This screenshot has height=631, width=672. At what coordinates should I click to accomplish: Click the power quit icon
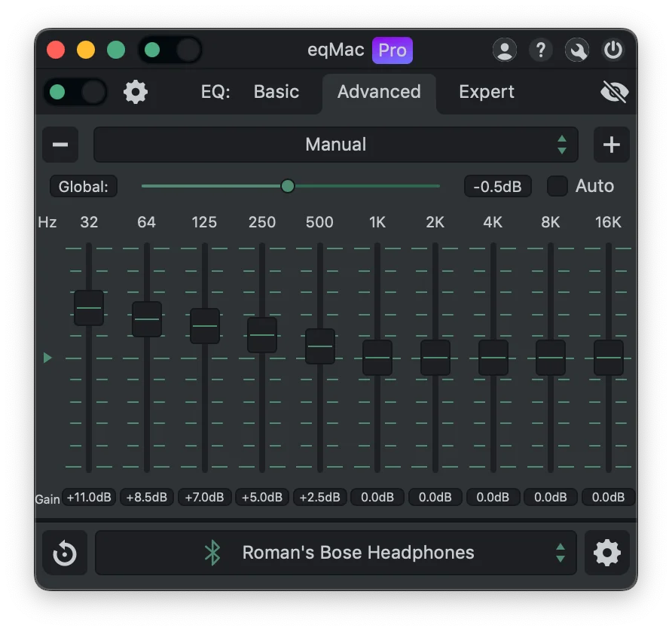click(x=613, y=50)
